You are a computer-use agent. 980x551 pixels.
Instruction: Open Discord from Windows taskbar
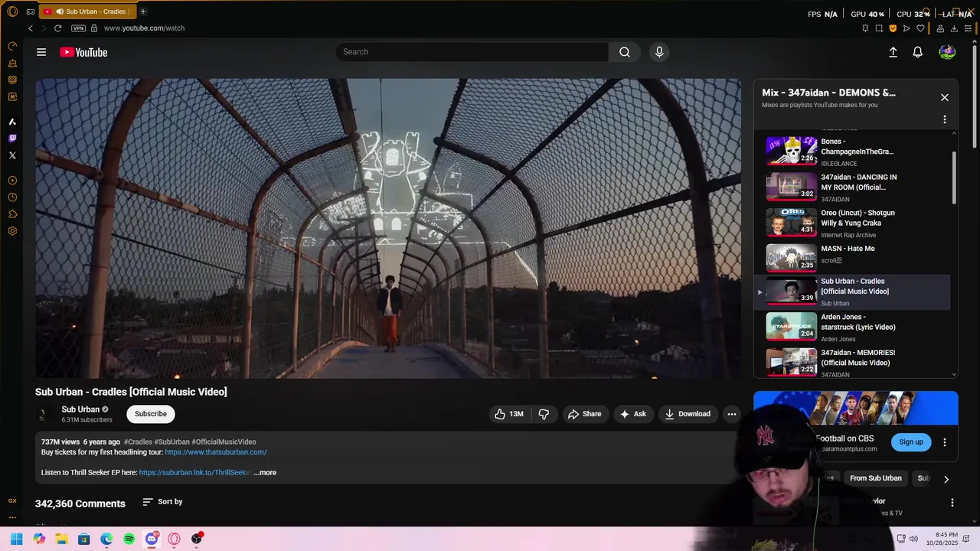[152, 539]
